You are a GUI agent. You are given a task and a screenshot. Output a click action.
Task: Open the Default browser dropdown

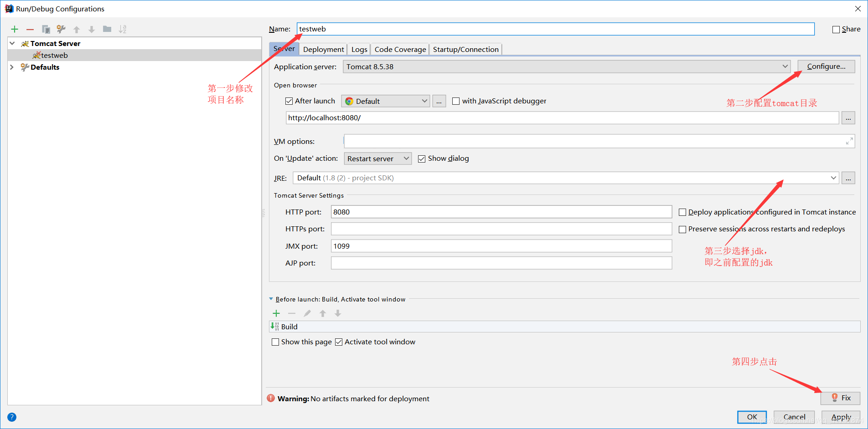[386, 101]
